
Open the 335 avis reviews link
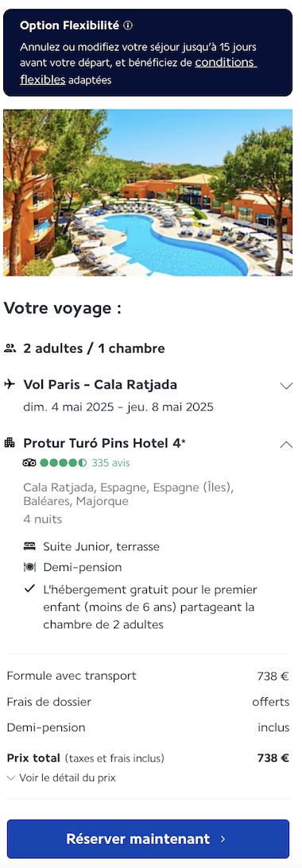(x=110, y=463)
